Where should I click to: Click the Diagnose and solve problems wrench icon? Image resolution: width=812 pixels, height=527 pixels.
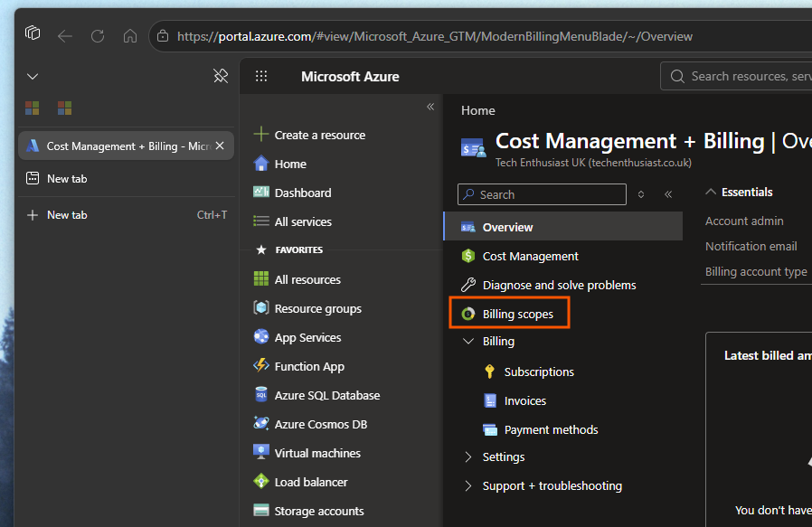[468, 285]
